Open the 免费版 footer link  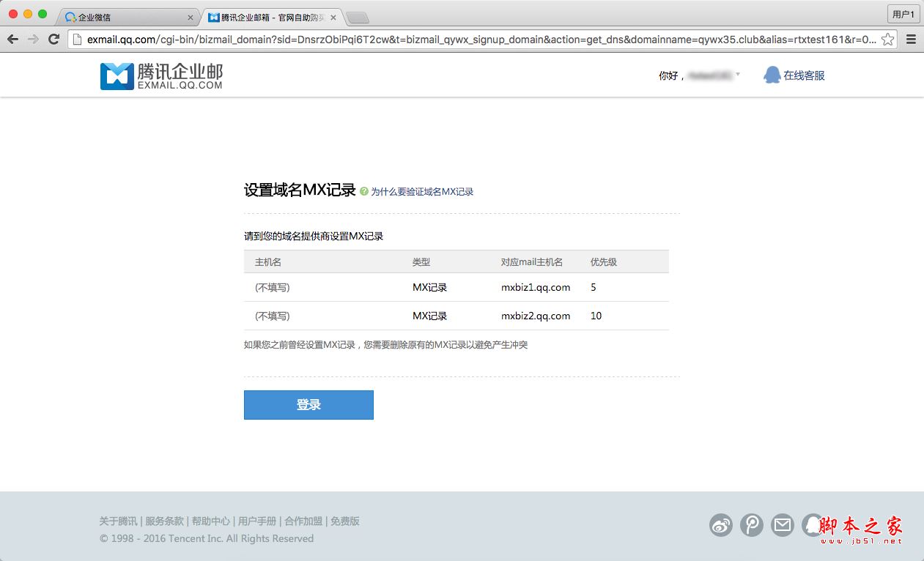[344, 521]
